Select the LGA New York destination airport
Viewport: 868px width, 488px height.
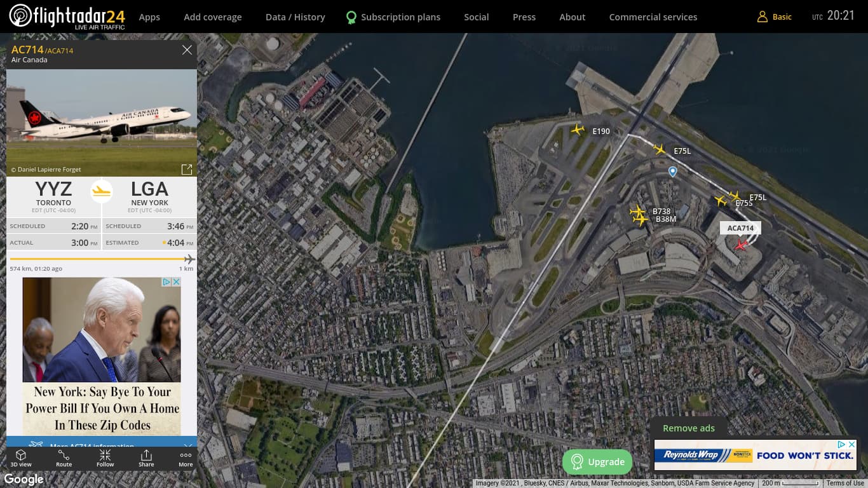pyautogui.click(x=149, y=196)
